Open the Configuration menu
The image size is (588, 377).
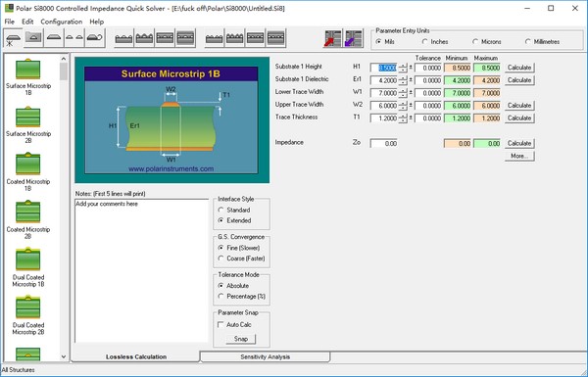61,22
